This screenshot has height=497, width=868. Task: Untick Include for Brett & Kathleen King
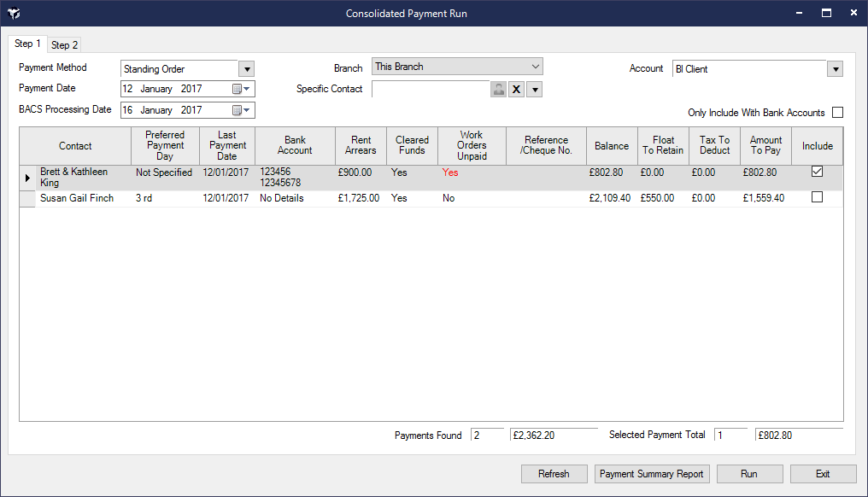point(817,172)
